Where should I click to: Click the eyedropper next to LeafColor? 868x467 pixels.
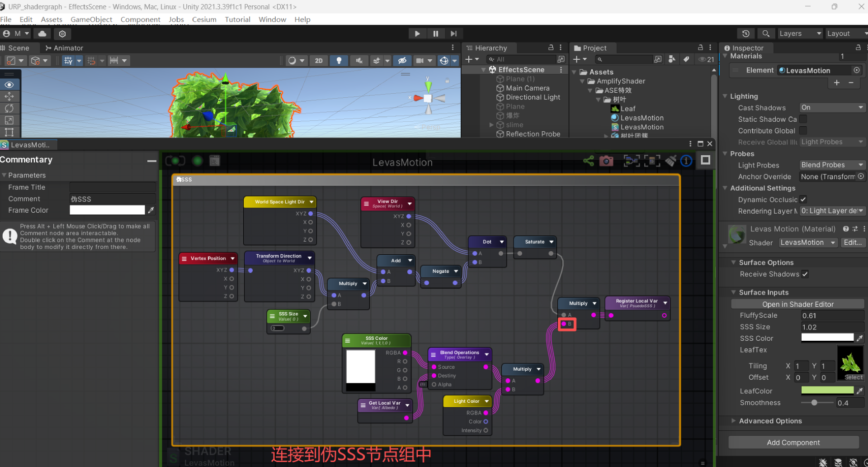(x=859, y=391)
